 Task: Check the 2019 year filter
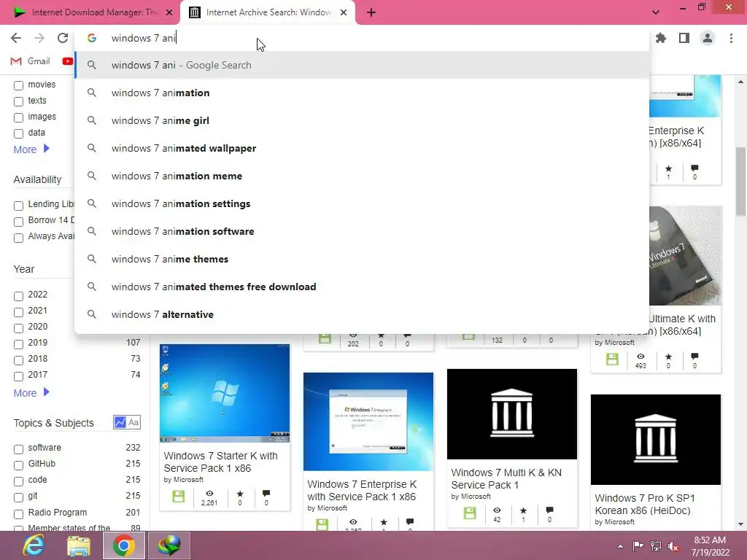pyautogui.click(x=18, y=344)
